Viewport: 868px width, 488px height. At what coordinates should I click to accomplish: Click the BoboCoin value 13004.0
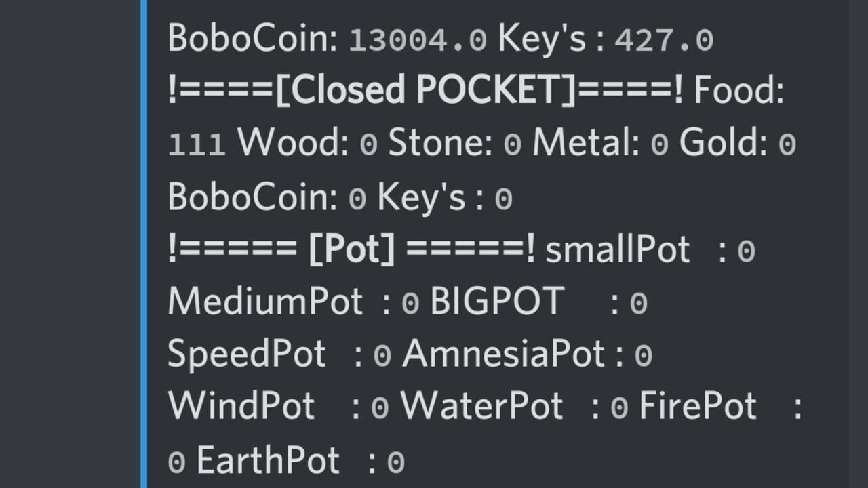[x=418, y=41]
